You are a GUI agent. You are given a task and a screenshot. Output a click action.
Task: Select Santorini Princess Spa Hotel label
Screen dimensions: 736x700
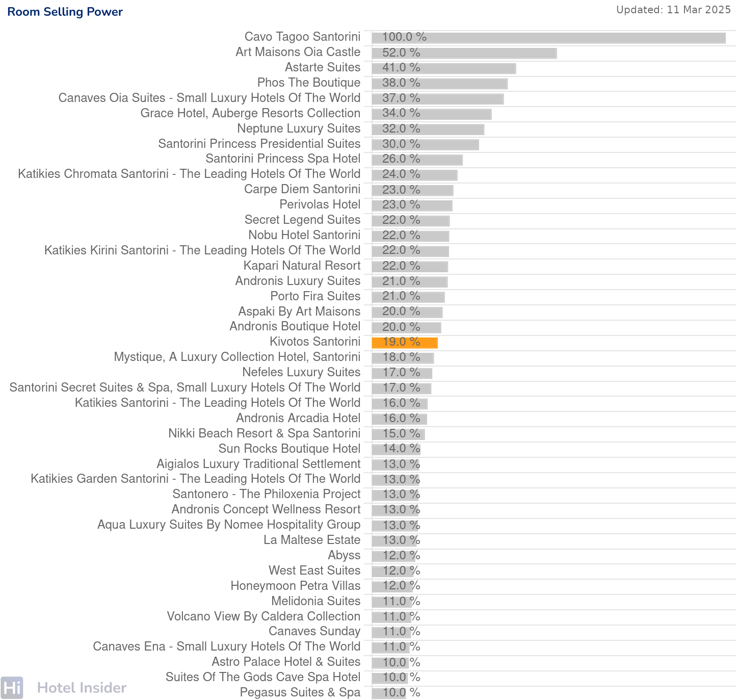[283, 159]
